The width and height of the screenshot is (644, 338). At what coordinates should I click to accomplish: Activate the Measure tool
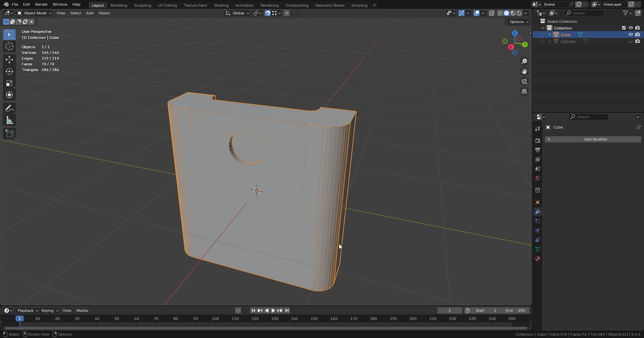9,120
